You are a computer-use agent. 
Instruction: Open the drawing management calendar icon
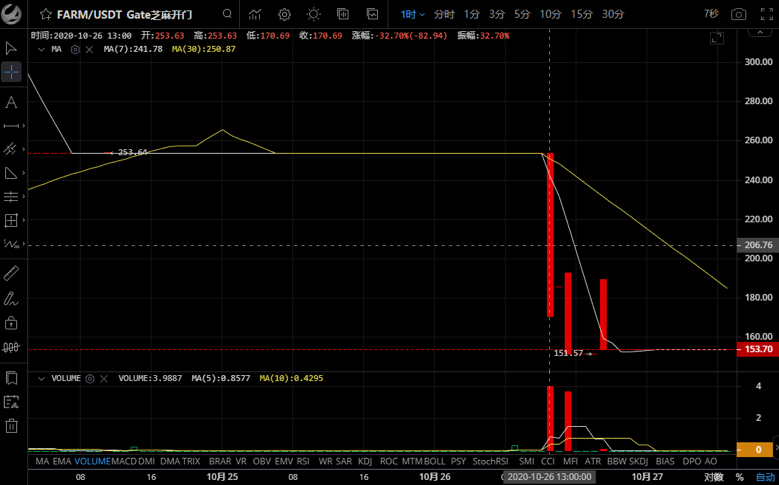click(11, 402)
